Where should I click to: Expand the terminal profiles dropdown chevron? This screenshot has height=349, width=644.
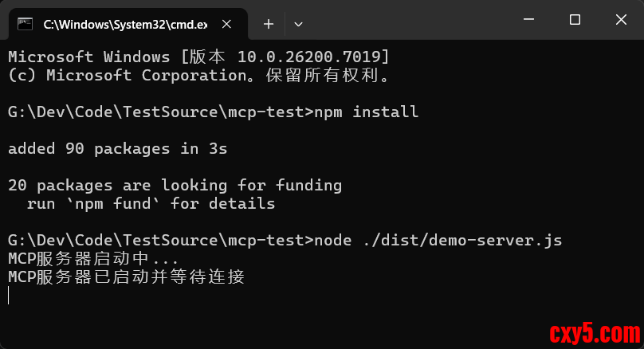(x=298, y=24)
